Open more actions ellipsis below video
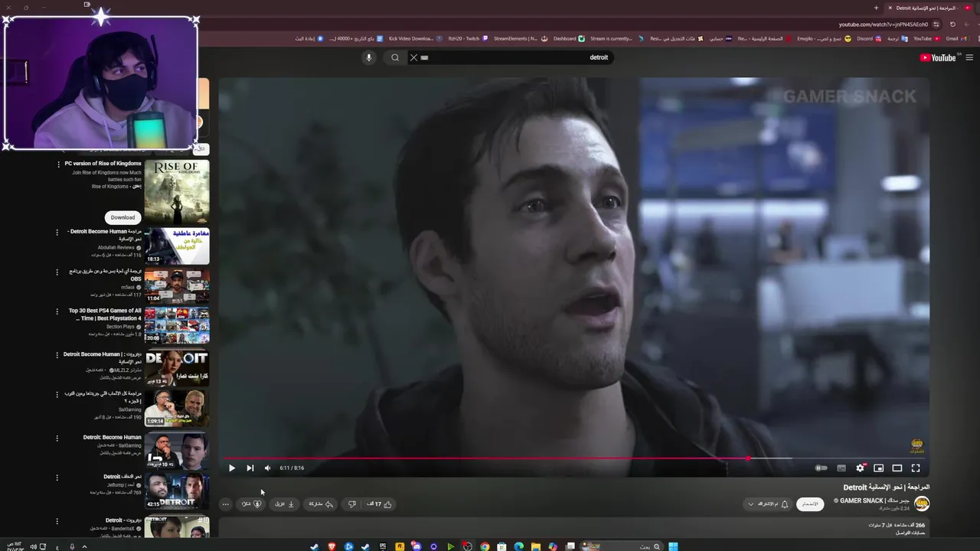The height and width of the screenshot is (551, 980). [225, 504]
